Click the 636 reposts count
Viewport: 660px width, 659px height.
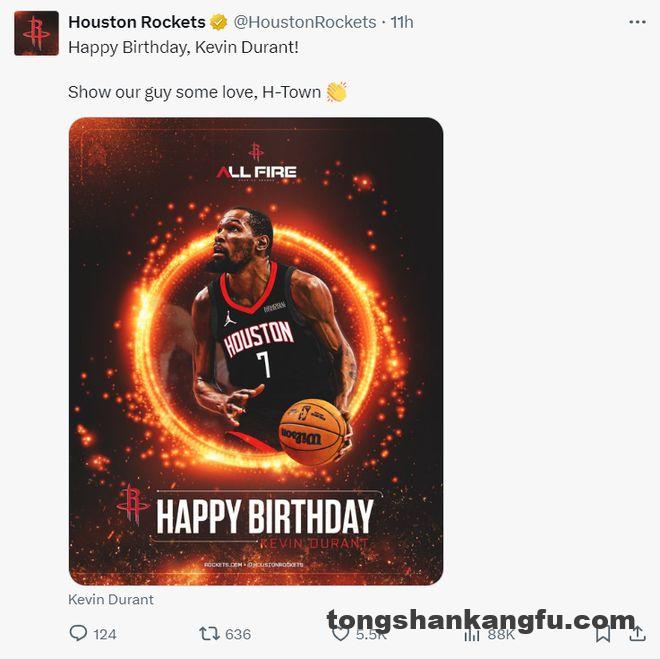pyautogui.click(x=238, y=634)
